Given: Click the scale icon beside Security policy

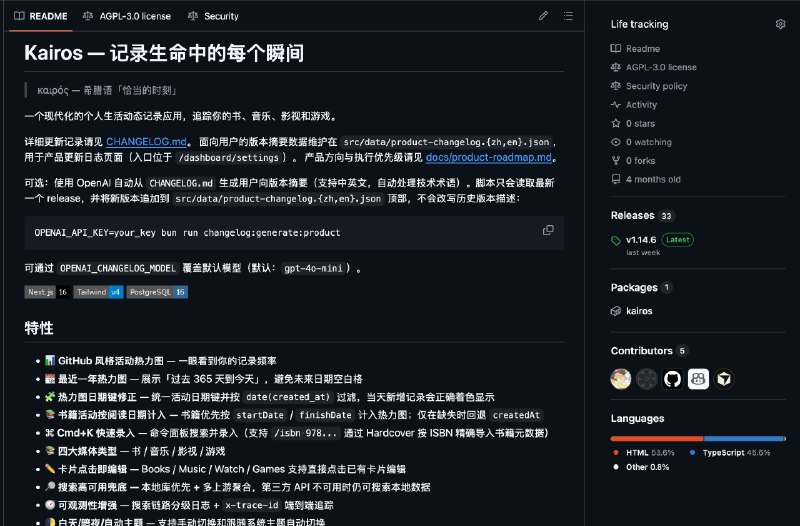Looking at the screenshot, I should click(x=616, y=86).
